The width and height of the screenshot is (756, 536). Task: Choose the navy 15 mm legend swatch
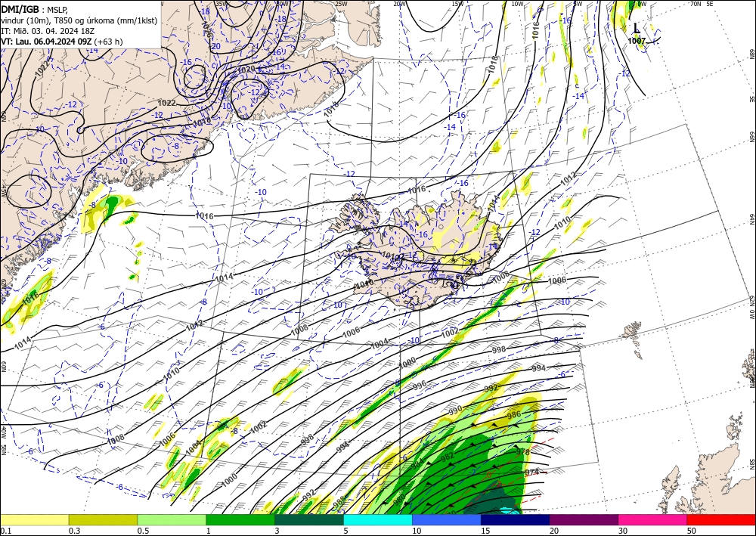[x=516, y=519]
